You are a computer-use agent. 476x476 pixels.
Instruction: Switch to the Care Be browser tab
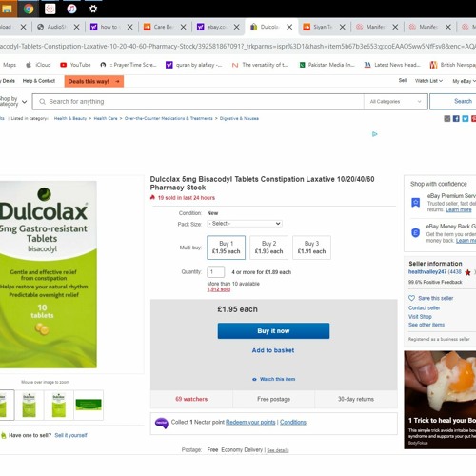pyautogui.click(x=165, y=27)
